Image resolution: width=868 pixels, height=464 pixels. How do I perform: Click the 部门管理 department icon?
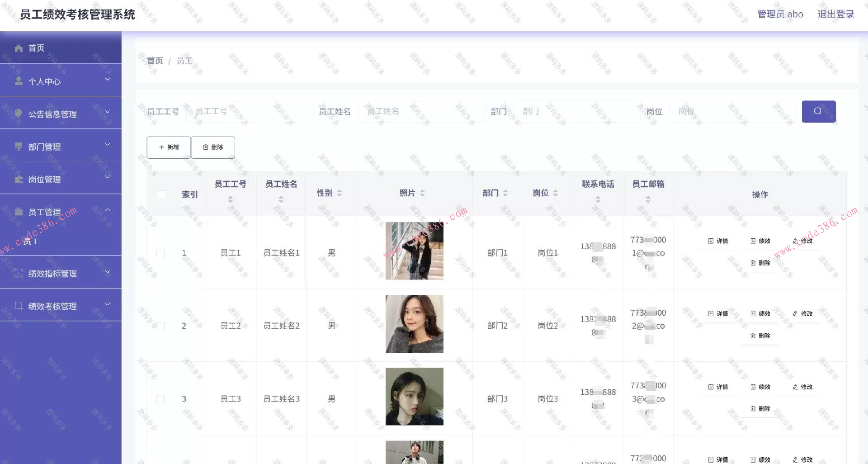pyautogui.click(x=19, y=146)
